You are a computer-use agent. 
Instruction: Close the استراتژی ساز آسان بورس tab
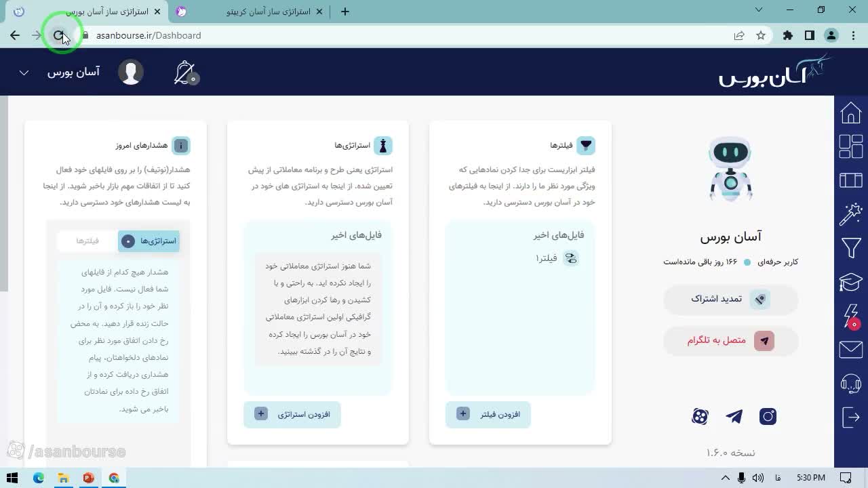(x=157, y=12)
